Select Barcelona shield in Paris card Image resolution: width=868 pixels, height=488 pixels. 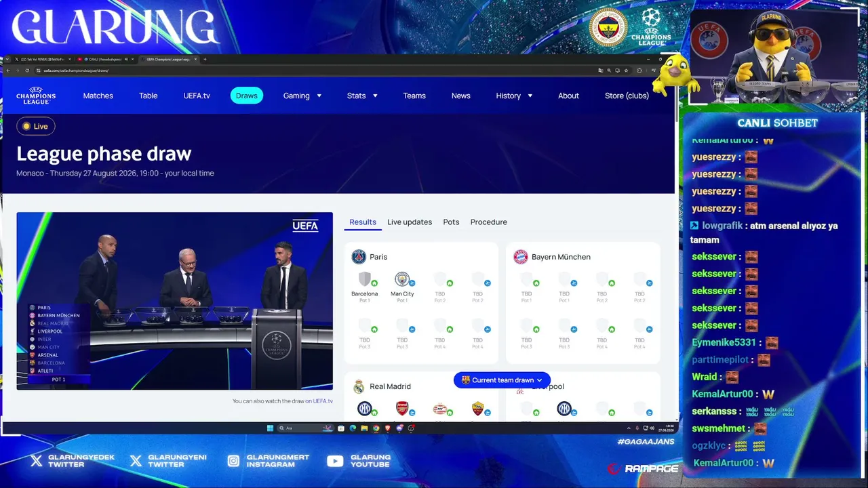(364, 279)
